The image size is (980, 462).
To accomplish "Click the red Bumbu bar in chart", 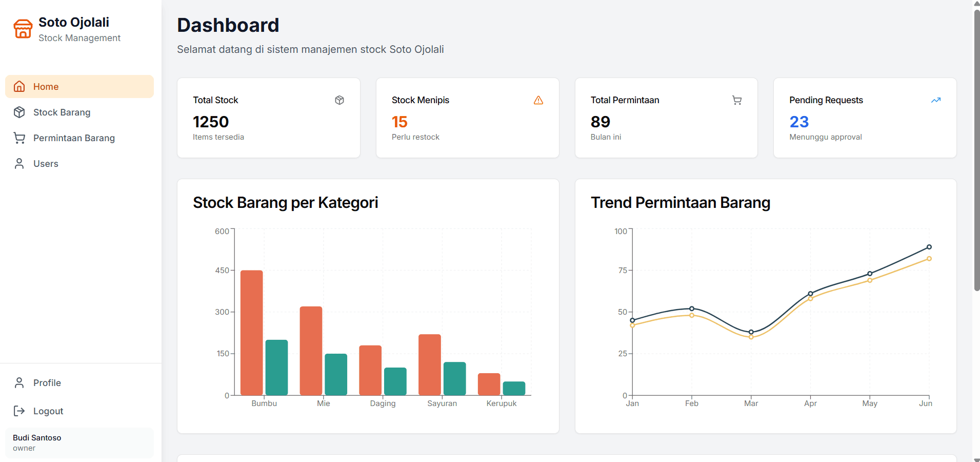I will pyautogui.click(x=252, y=333).
